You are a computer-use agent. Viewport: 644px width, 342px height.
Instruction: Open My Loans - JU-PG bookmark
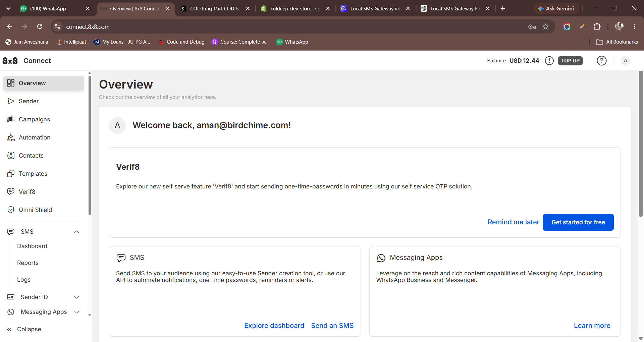122,42
